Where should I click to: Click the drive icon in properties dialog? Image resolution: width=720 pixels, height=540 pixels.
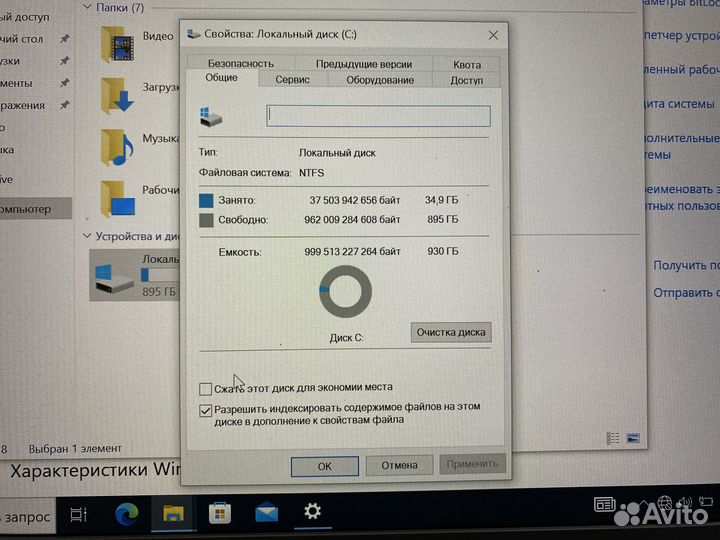click(x=211, y=117)
